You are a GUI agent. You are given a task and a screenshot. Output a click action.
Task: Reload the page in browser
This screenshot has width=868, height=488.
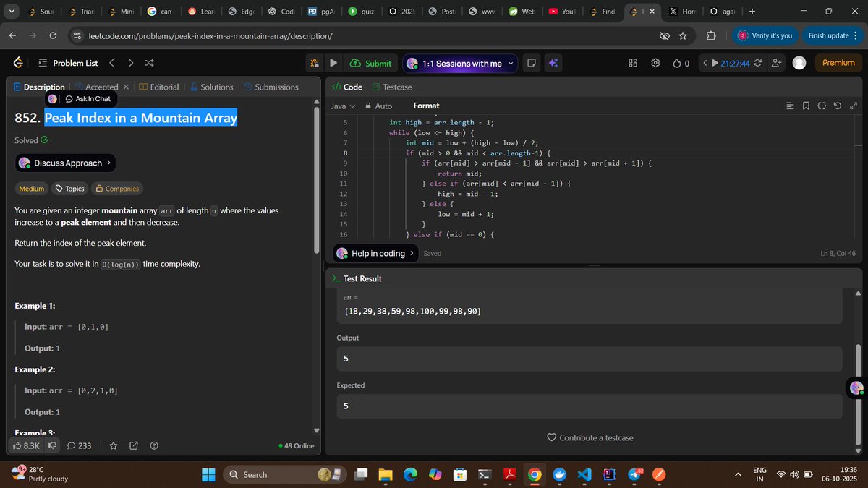54,35
